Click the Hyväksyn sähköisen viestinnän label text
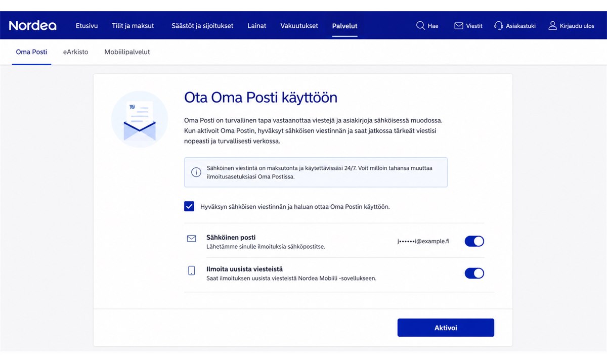607x364 pixels. (x=295, y=207)
